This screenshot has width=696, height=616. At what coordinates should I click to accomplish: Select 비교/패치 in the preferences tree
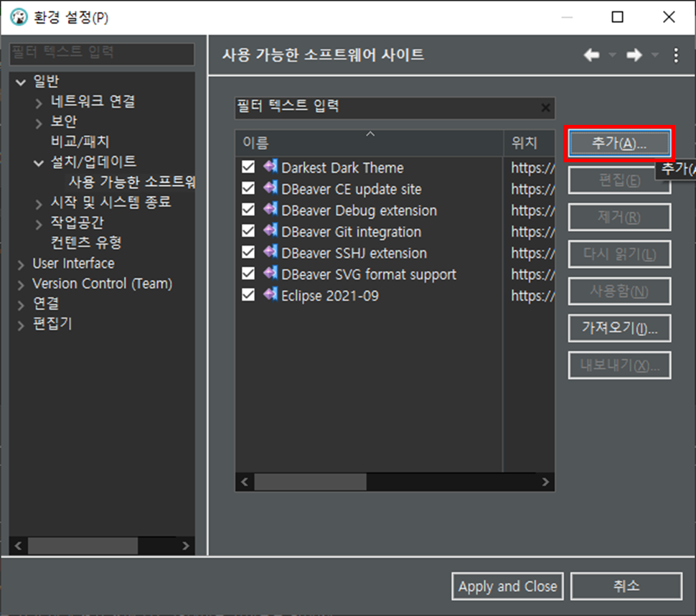click(x=80, y=141)
